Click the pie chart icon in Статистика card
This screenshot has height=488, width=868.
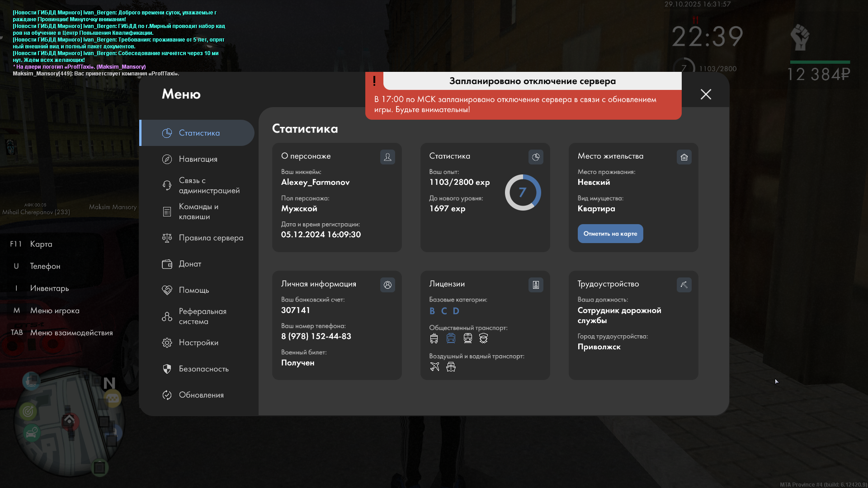[x=536, y=157]
